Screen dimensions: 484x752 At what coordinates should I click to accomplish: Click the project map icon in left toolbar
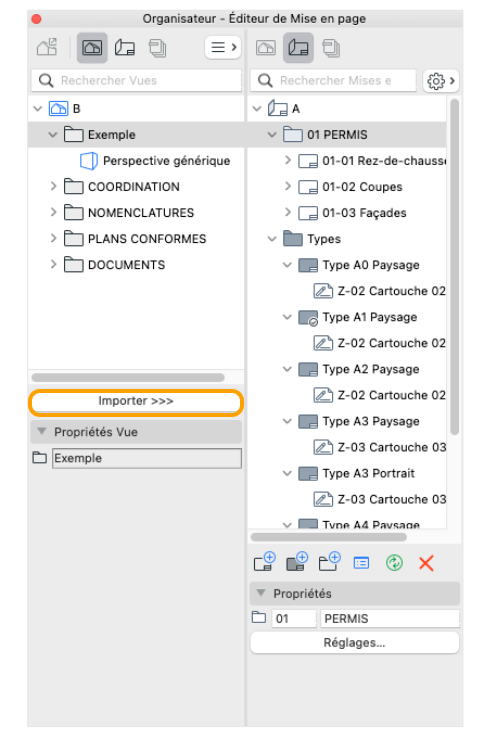tap(47, 47)
